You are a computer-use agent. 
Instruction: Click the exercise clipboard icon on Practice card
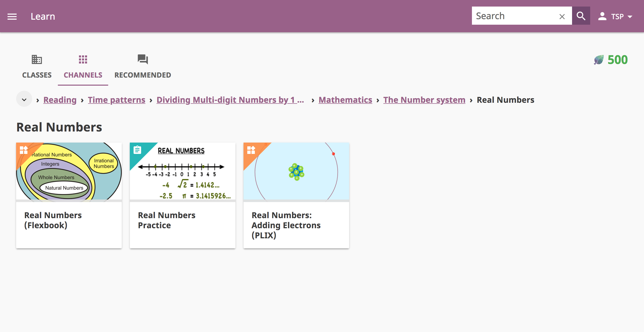(137, 150)
